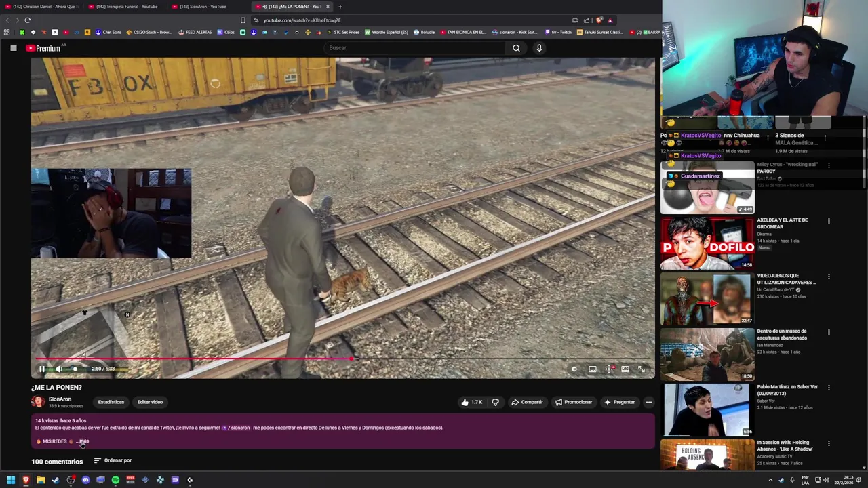Image resolution: width=868 pixels, height=488 pixels.
Task: Open Spotify from the taskbar
Action: pos(115,480)
